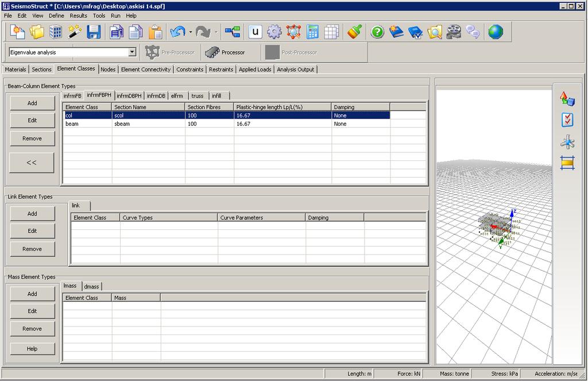
Task: Select the infrmFB element type tab
Action: click(x=72, y=96)
